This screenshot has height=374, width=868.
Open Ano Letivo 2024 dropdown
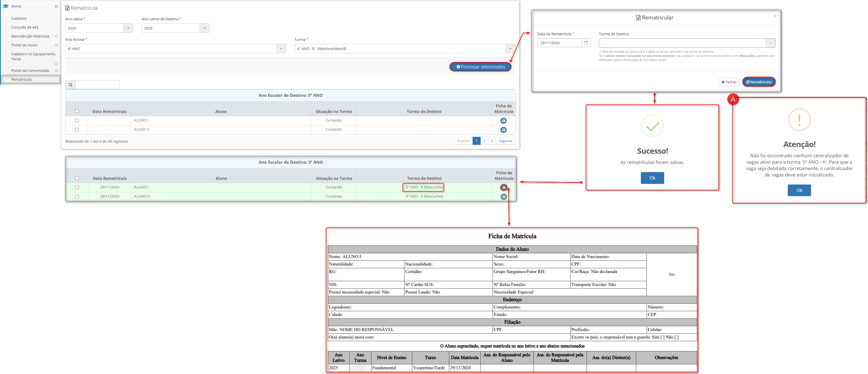pos(128,28)
